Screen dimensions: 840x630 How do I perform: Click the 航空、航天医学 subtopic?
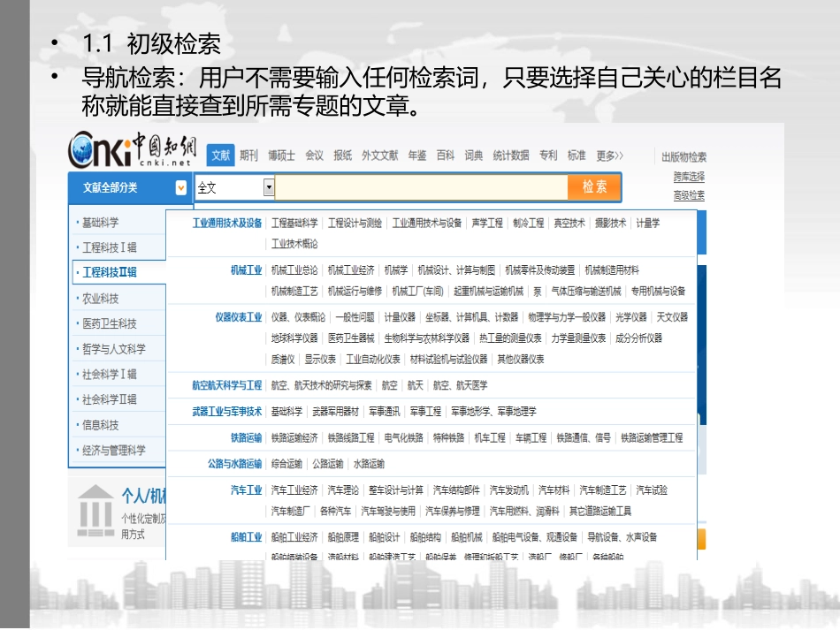(x=461, y=385)
